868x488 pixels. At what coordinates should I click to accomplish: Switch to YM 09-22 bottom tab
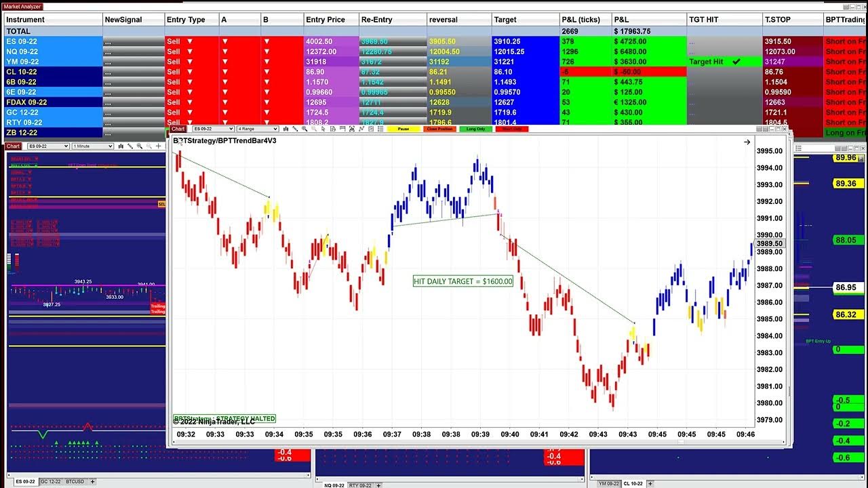[609, 483]
